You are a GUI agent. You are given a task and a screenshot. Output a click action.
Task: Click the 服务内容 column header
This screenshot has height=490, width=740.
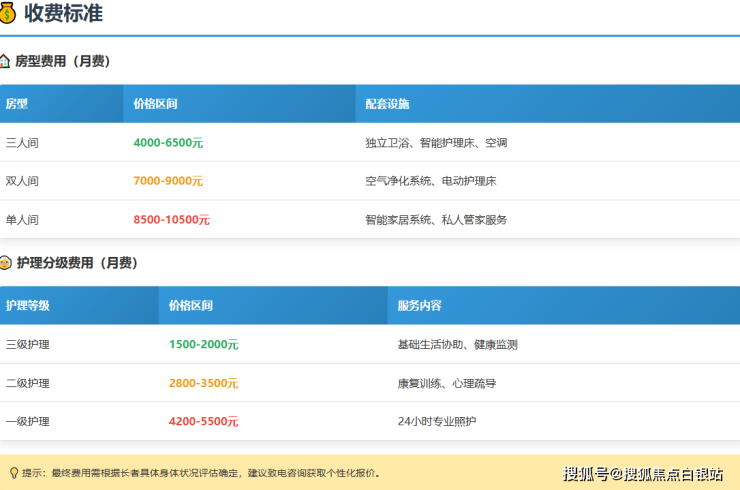coord(419,306)
